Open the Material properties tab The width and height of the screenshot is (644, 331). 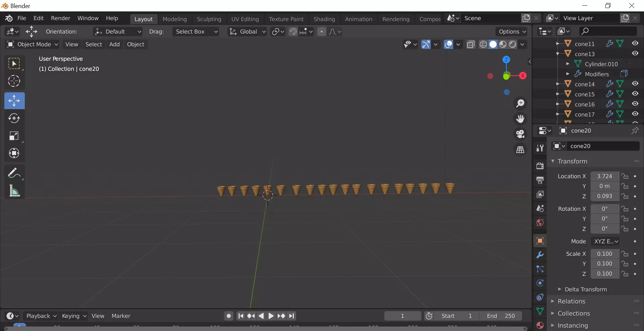540,325
